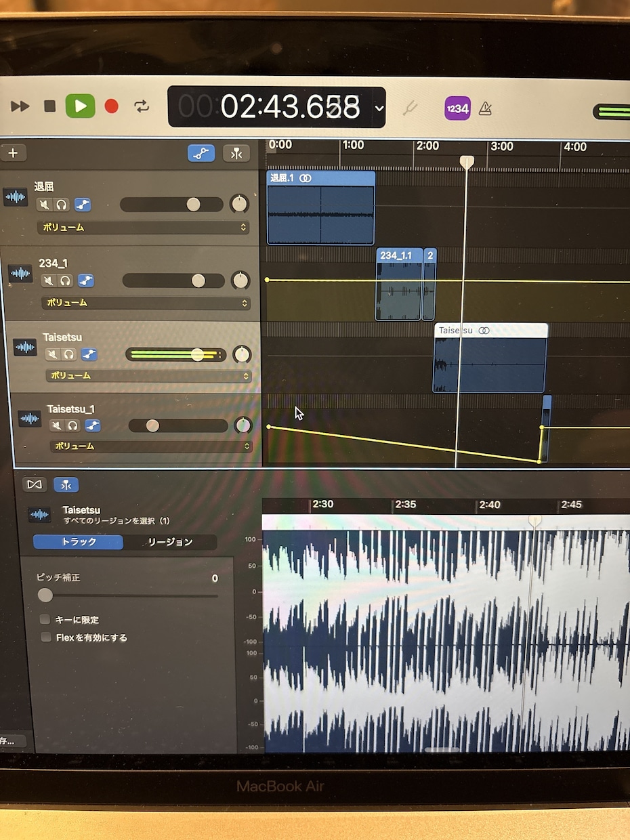Click the green play button
Screen dimensions: 630x840
(x=80, y=106)
